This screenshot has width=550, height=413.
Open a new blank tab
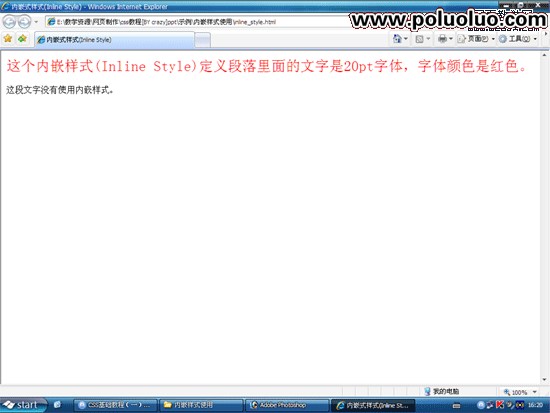[x=202, y=40]
